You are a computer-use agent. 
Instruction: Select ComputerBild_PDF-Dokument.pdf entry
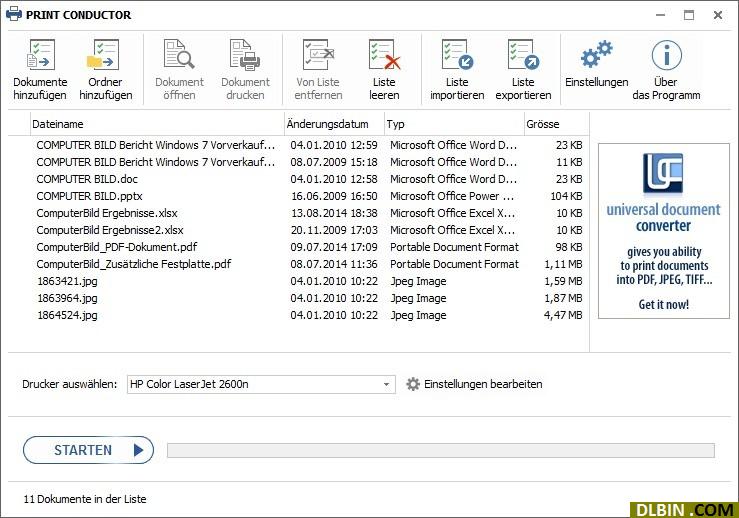click(x=116, y=247)
